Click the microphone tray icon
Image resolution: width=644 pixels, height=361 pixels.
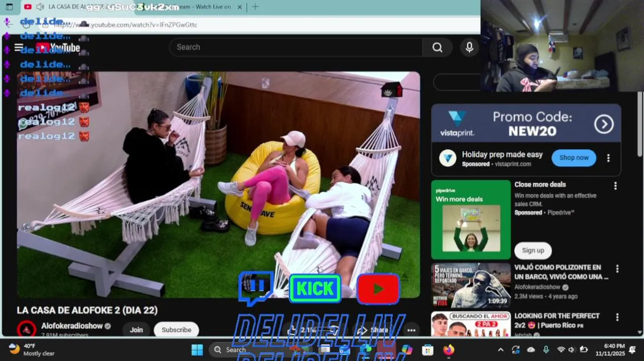pyautogui.click(x=546, y=349)
